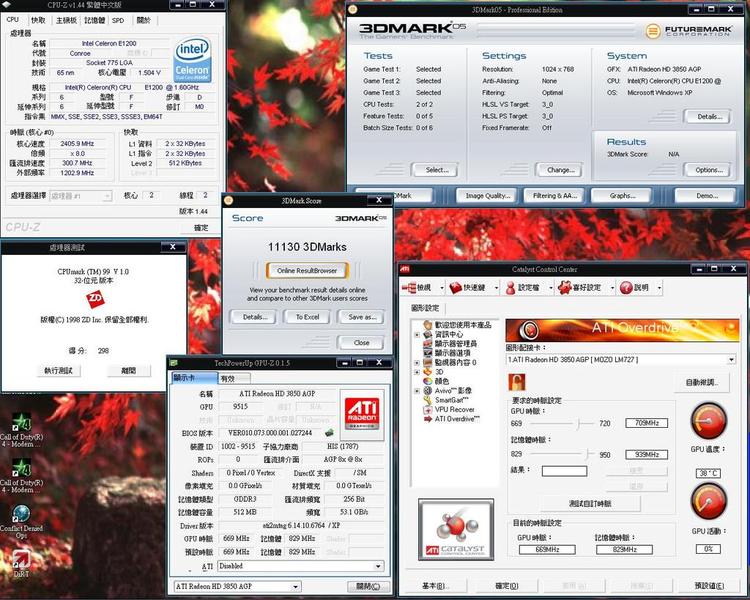The width and height of the screenshot is (750, 600).
Task: Expand the Avivo 影像 tree node
Action: 417,391
